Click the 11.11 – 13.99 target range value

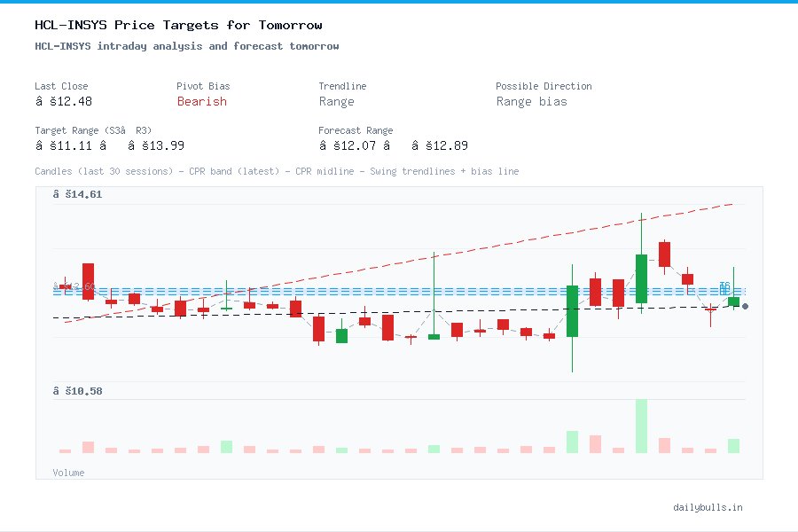(109, 145)
